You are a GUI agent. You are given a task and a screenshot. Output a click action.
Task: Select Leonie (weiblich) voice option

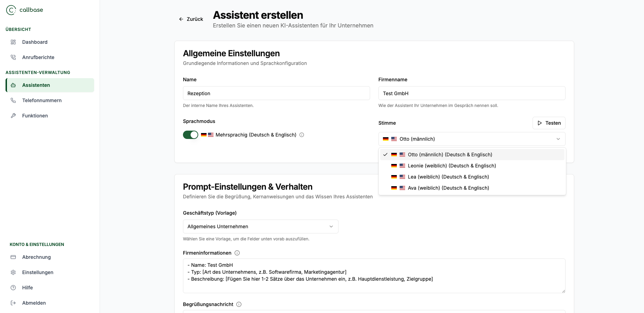click(x=452, y=166)
